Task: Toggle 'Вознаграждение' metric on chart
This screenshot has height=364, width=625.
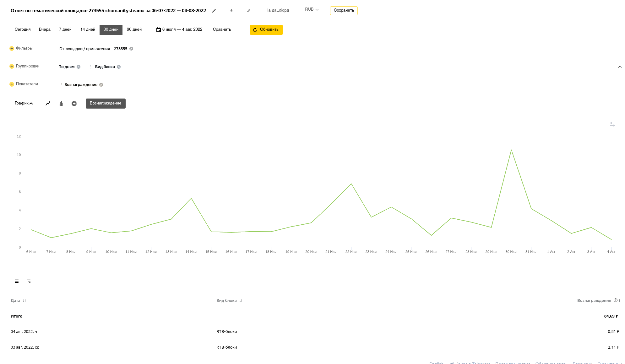Action: pyautogui.click(x=106, y=104)
